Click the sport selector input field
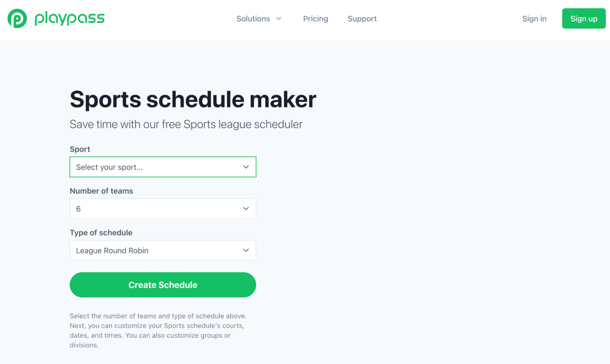This screenshot has height=364, width=610. 163,166
